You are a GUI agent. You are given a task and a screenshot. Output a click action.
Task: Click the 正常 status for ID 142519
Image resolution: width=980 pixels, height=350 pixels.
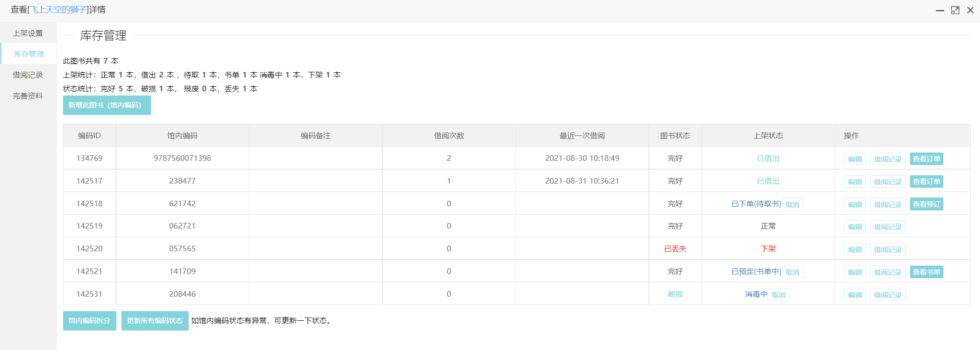tap(768, 226)
